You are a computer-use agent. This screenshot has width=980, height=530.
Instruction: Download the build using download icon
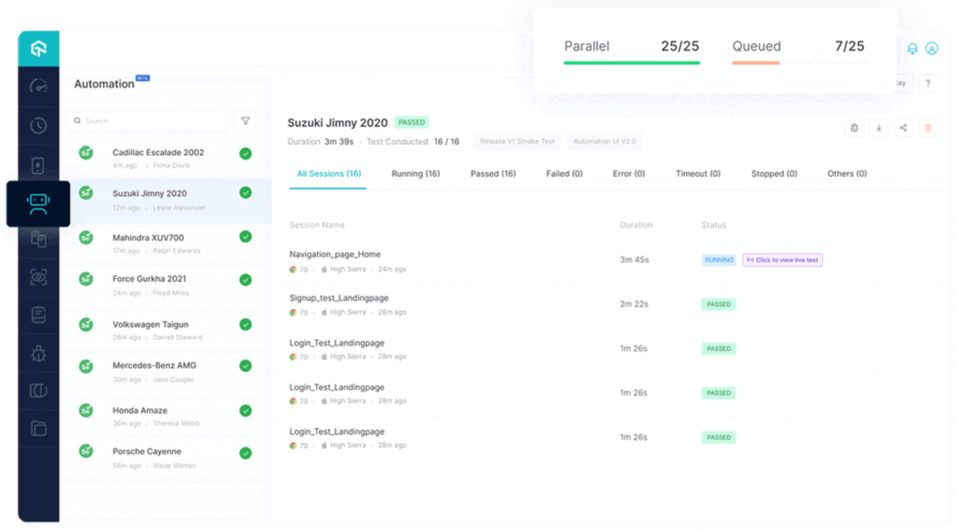coord(879,128)
